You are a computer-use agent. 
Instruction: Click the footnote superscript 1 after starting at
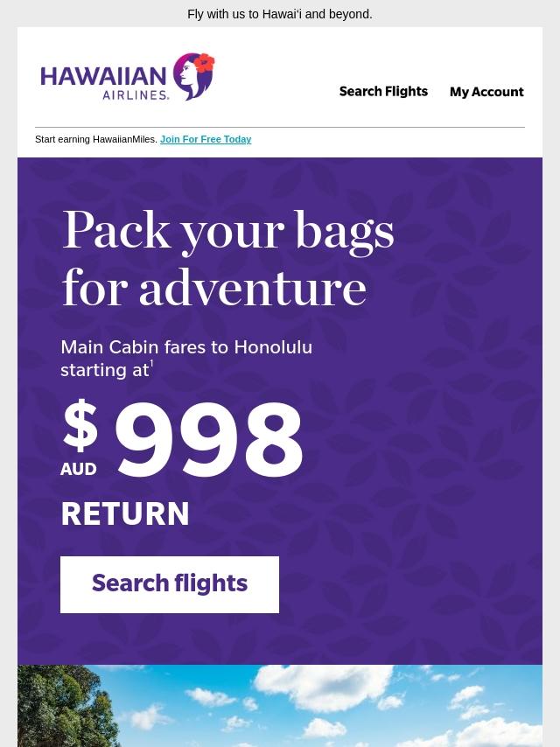tap(151, 365)
